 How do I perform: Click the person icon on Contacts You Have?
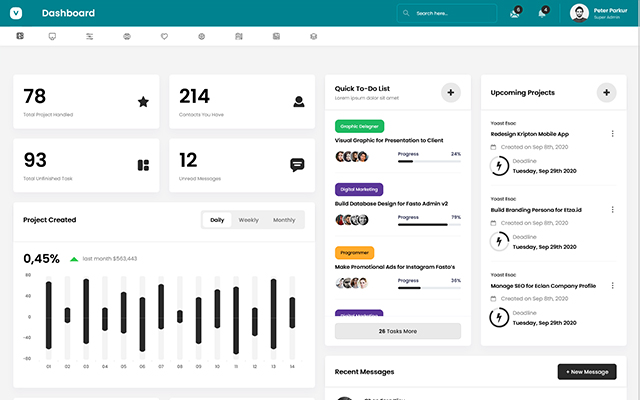(x=298, y=101)
